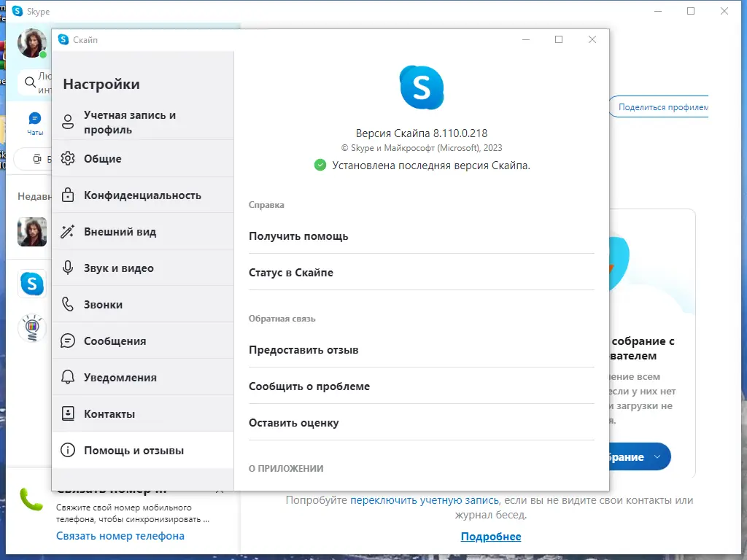The width and height of the screenshot is (747, 560).
Task: Click the green checkmark update status icon
Action: [x=320, y=166]
